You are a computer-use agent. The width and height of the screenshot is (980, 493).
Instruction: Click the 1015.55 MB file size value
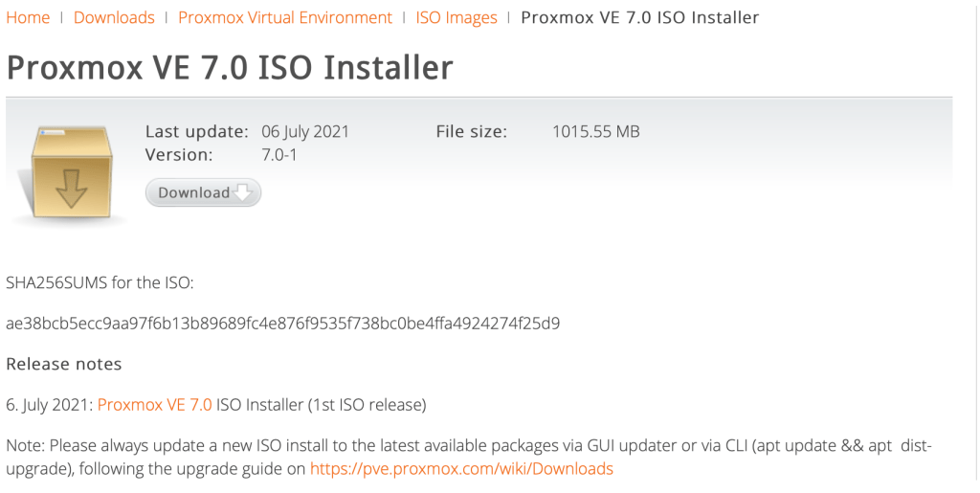click(595, 132)
